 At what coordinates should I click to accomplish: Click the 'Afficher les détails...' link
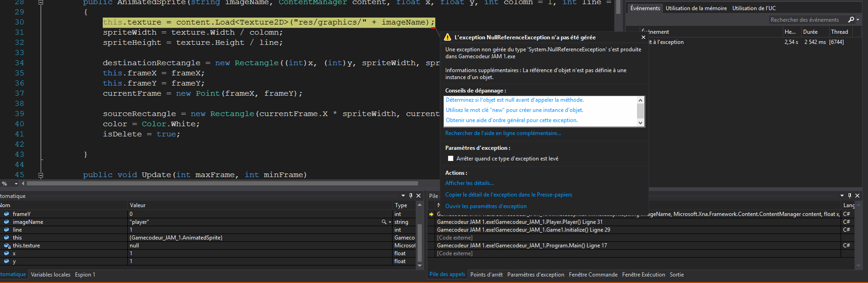coord(469,183)
